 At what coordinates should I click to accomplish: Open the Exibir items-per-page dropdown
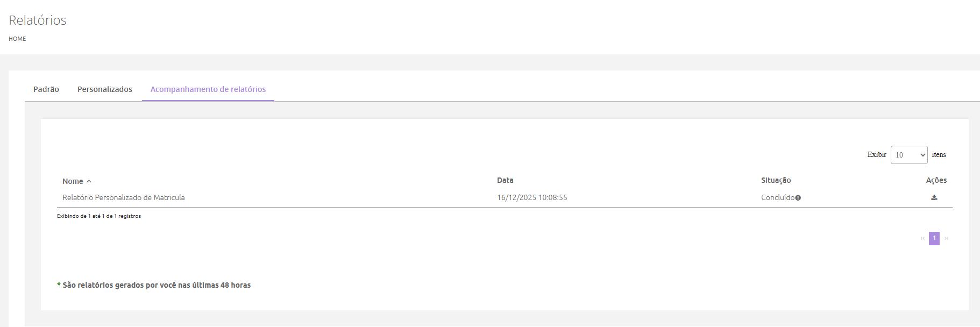point(909,155)
